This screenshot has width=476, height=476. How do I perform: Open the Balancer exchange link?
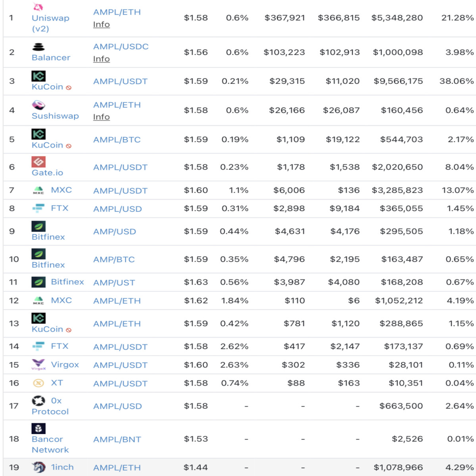(51, 58)
